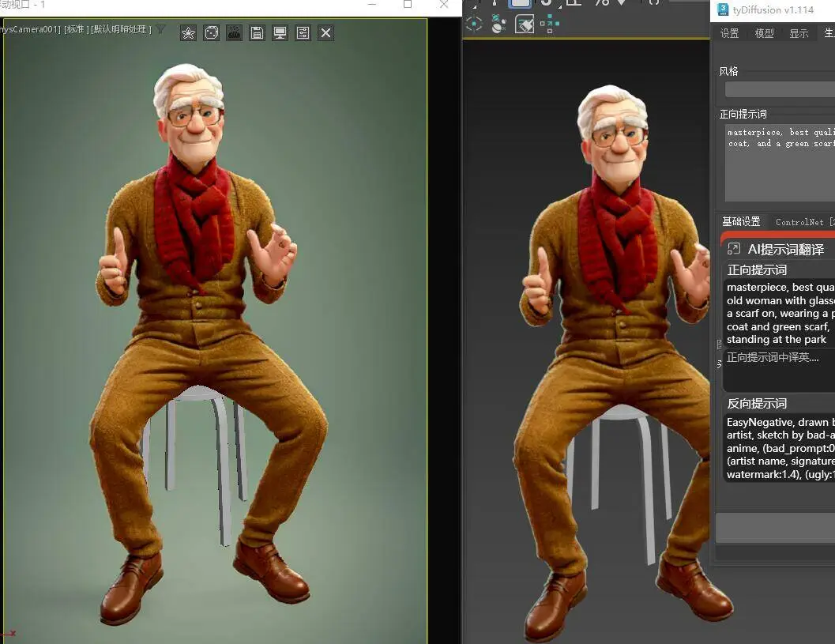Open the 风格 style dropdown
The height and width of the screenshot is (644, 835).
point(780,89)
